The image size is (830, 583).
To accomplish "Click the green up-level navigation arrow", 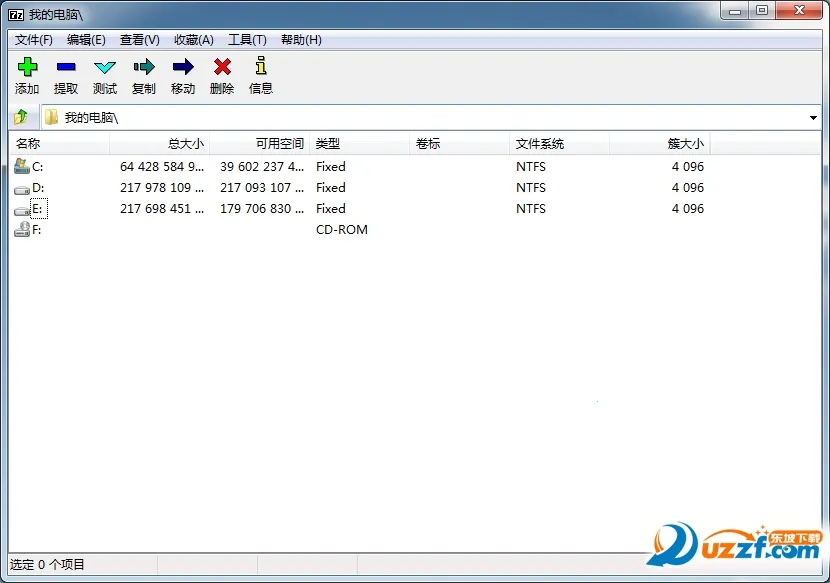I will tap(21, 117).
